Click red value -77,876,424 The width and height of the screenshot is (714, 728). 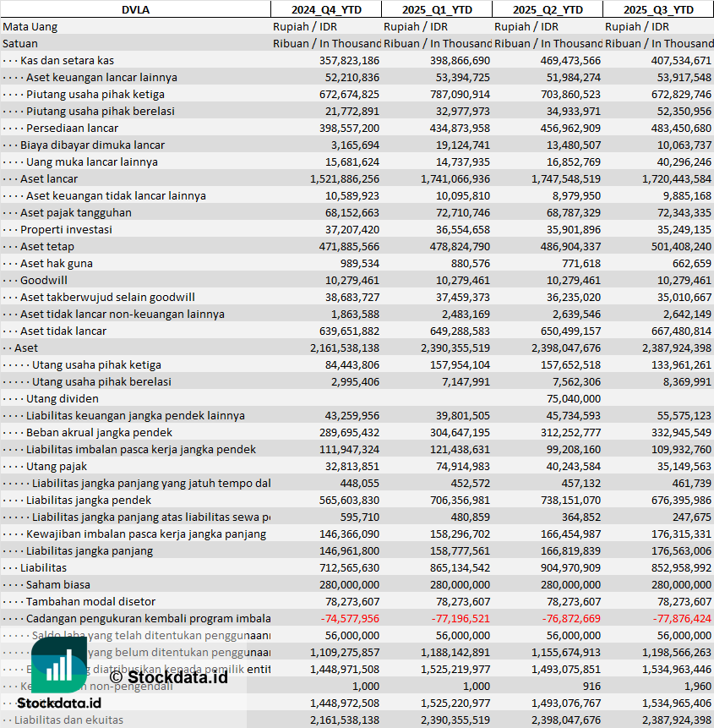(683, 619)
